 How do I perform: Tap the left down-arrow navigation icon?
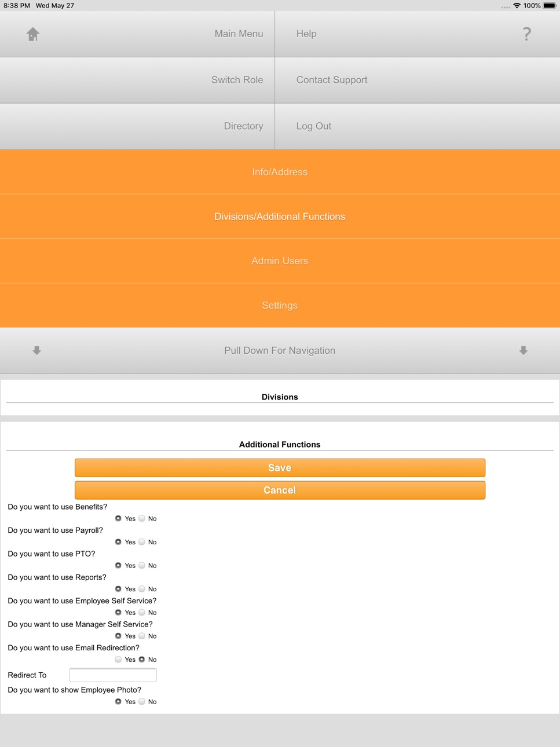click(36, 350)
